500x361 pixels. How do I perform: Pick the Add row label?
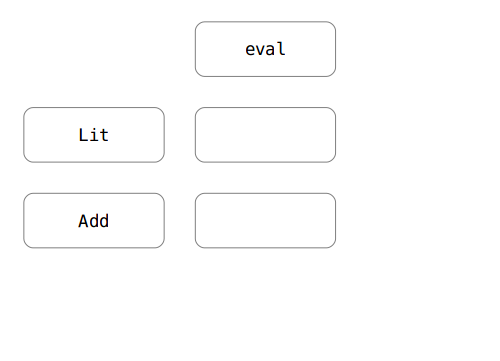pos(94,220)
